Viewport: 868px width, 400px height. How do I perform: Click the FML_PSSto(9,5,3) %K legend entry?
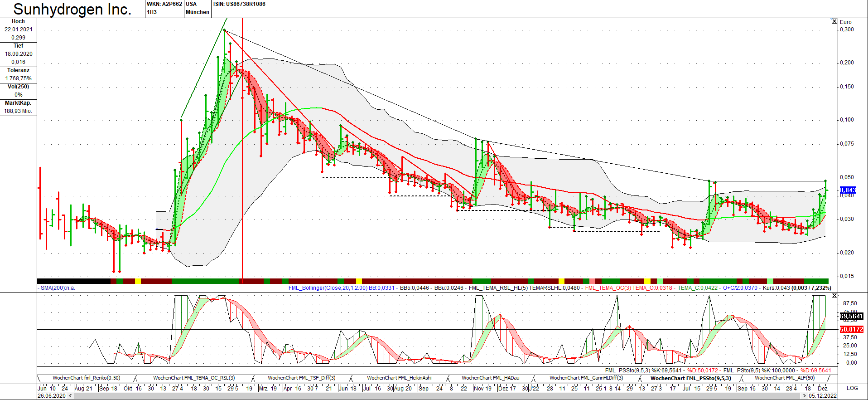[643, 371]
